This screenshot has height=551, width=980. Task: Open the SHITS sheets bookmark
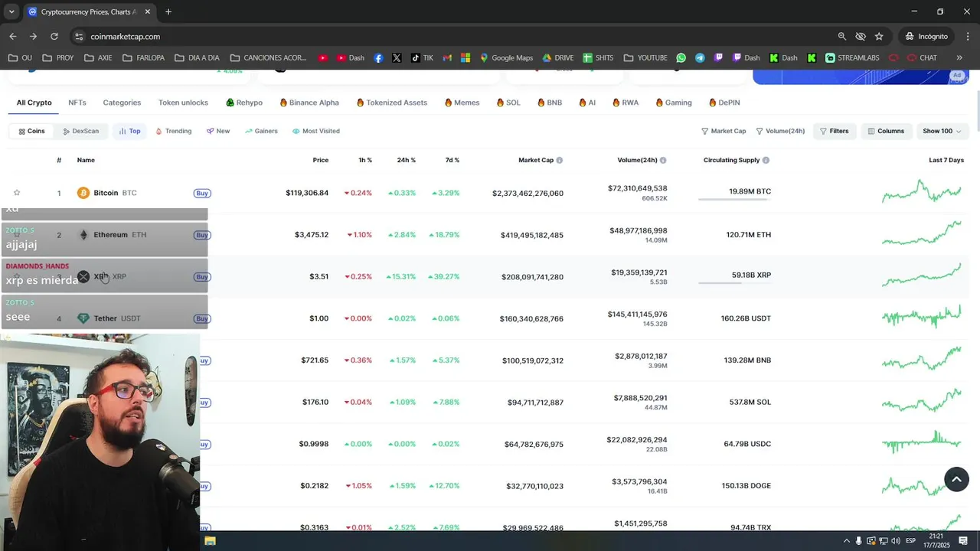coord(598,57)
